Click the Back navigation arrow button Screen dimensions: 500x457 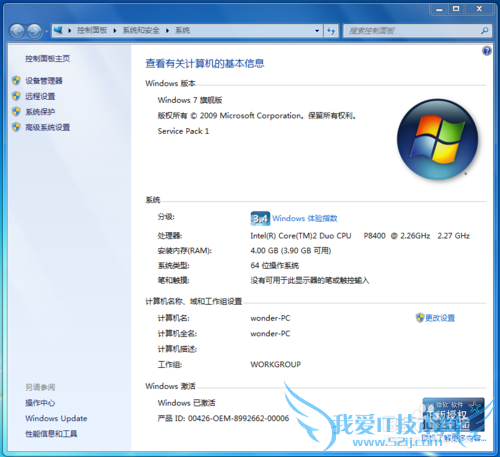[x=17, y=31]
